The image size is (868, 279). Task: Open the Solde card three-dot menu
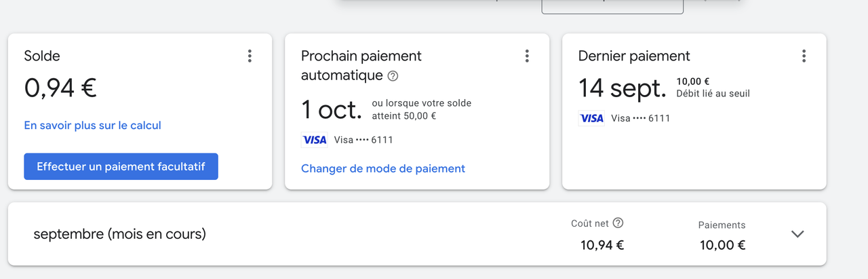click(x=250, y=56)
